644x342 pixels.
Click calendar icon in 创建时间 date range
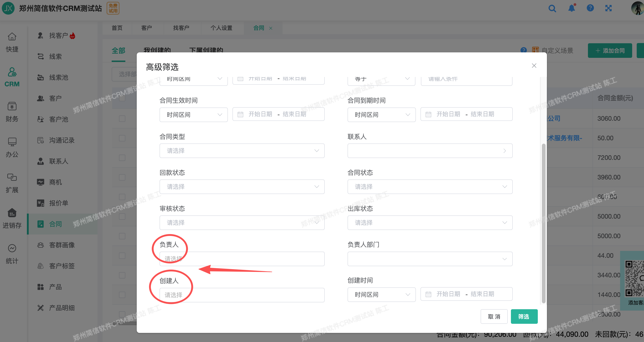point(428,294)
